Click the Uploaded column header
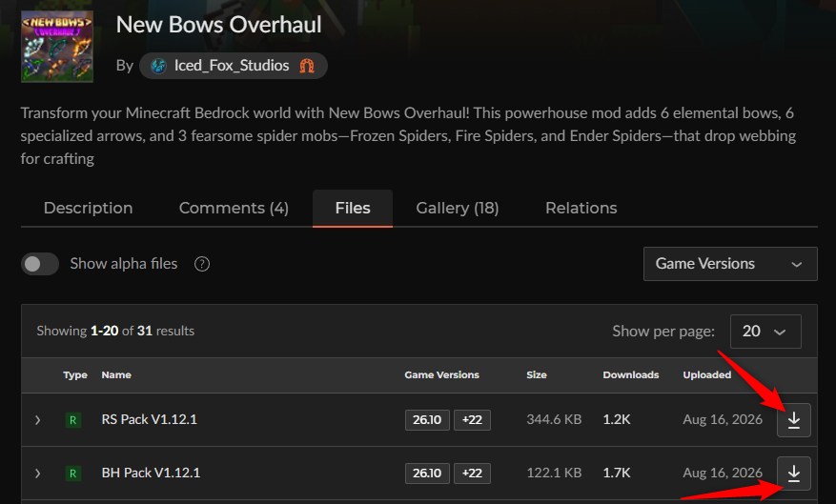The image size is (836, 504). coord(707,375)
